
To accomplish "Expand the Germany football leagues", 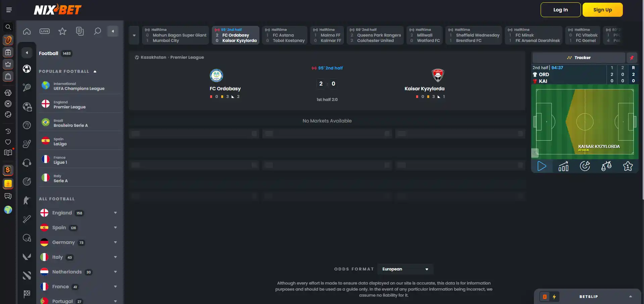I will pyautogui.click(x=115, y=242).
